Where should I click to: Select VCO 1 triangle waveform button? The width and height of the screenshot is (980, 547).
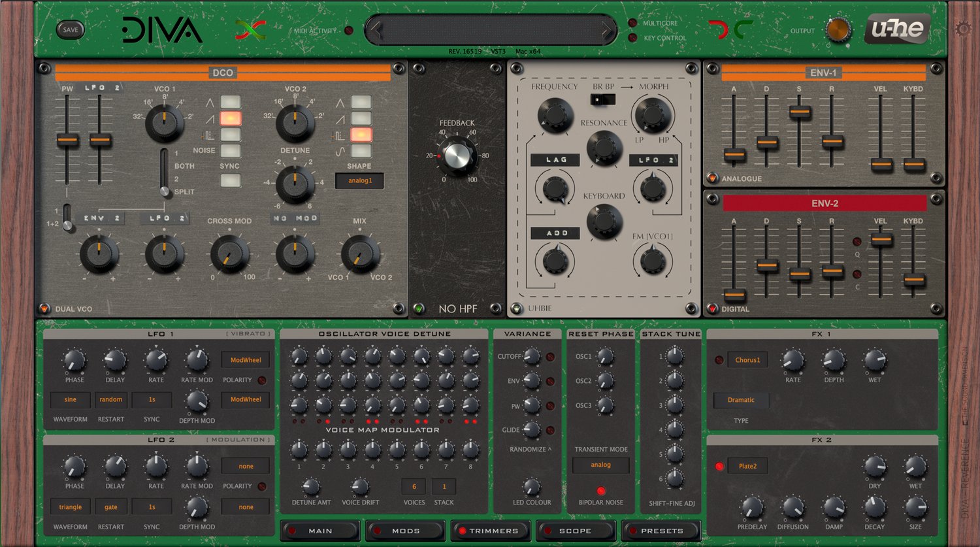coord(230,102)
